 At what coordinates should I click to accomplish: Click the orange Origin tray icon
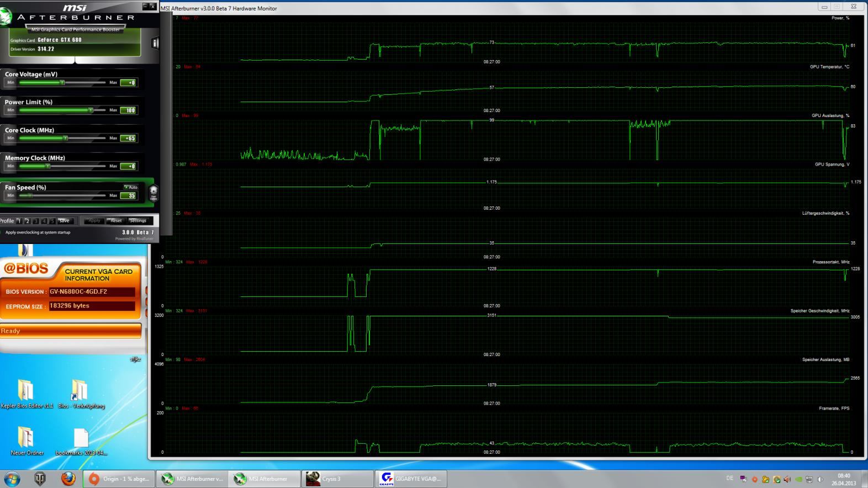pyautogui.click(x=755, y=479)
